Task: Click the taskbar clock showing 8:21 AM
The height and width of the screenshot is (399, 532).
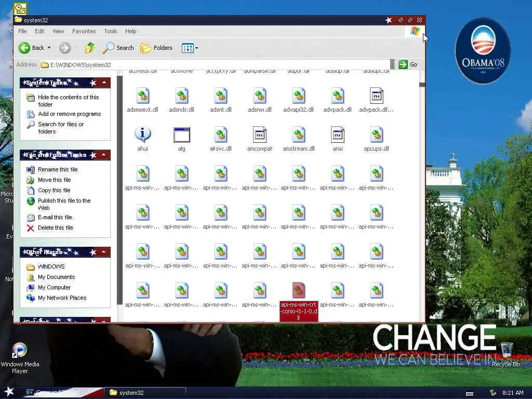Action: (x=513, y=393)
